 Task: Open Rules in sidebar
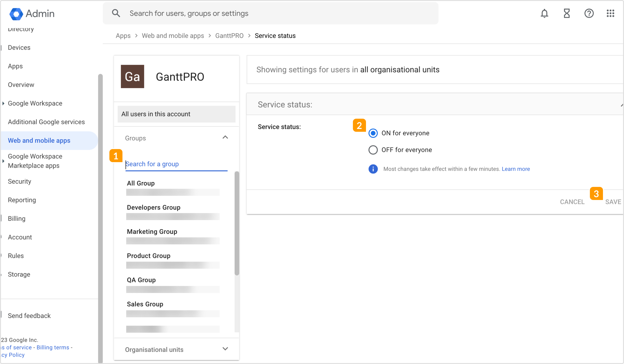click(16, 256)
